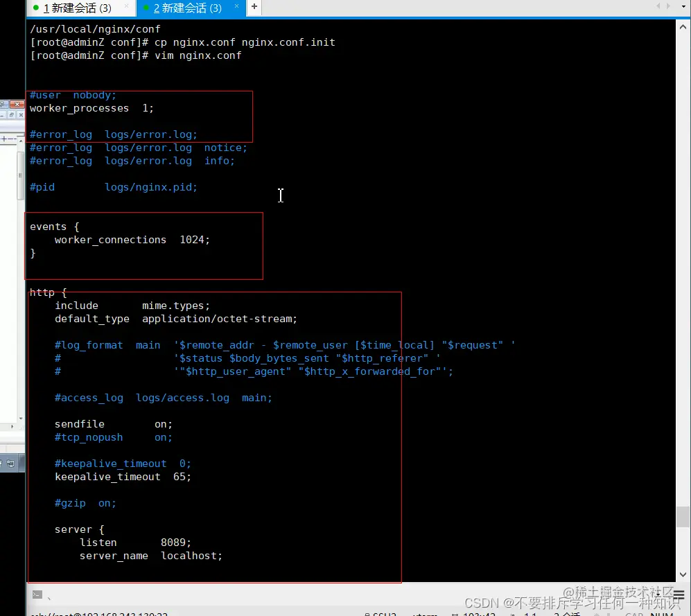Close the background window with red X
This screenshot has height=616, width=691.
(17, 104)
